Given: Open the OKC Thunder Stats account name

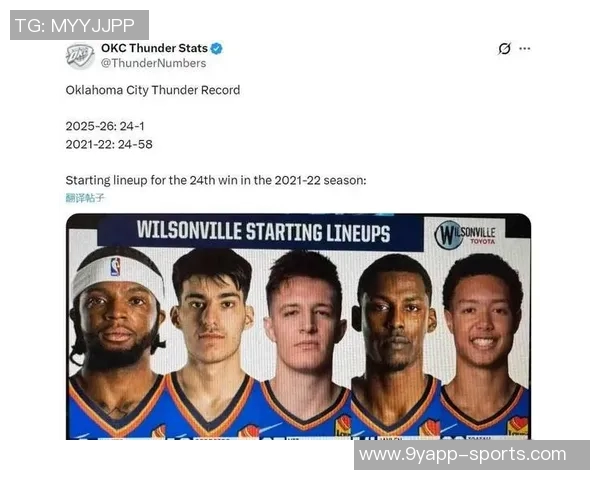Looking at the screenshot, I should pos(154,48).
